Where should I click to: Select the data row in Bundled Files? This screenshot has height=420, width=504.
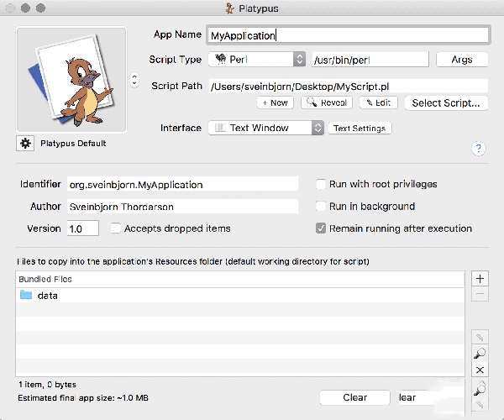click(240, 296)
